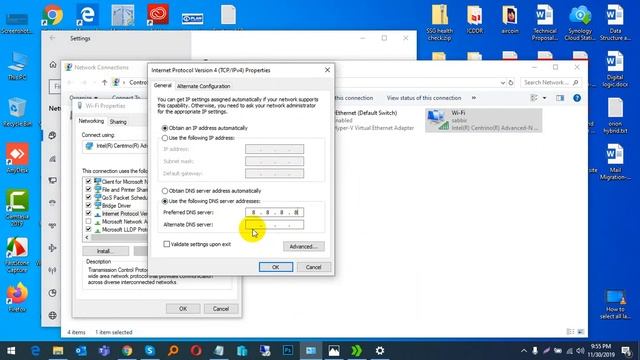The width and height of the screenshot is (640, 360).
Task: Click Advanced button in IPv4 Properties
Action: (x=304, y=247)
